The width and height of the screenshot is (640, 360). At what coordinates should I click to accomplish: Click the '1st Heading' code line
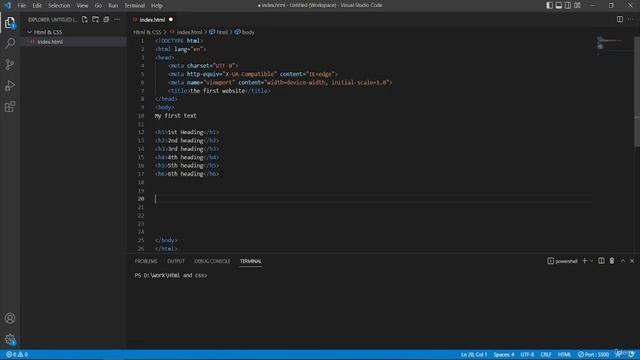[187, 132]
